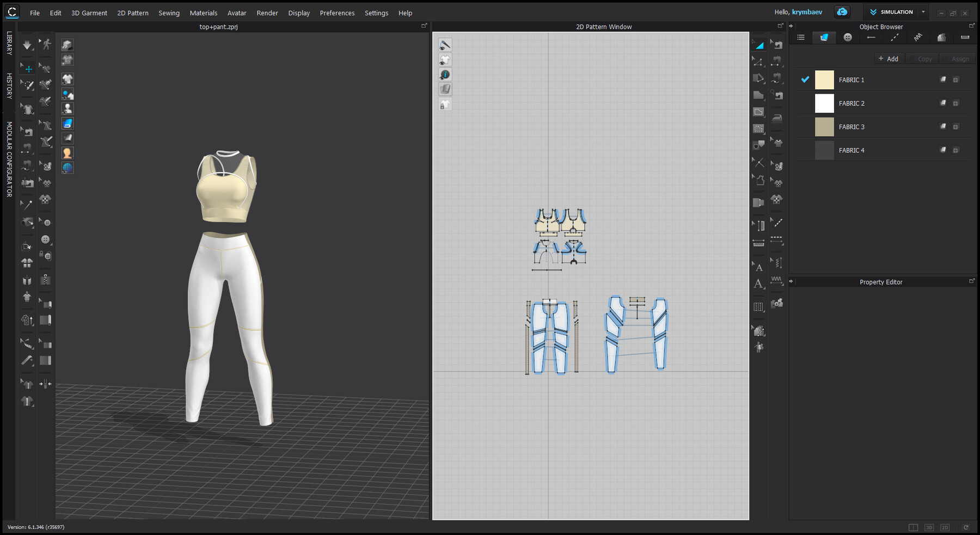Open the HISTORY side tab
Image resolution: width=980 pixels, height=535 pixels.
tap(9, 85)
